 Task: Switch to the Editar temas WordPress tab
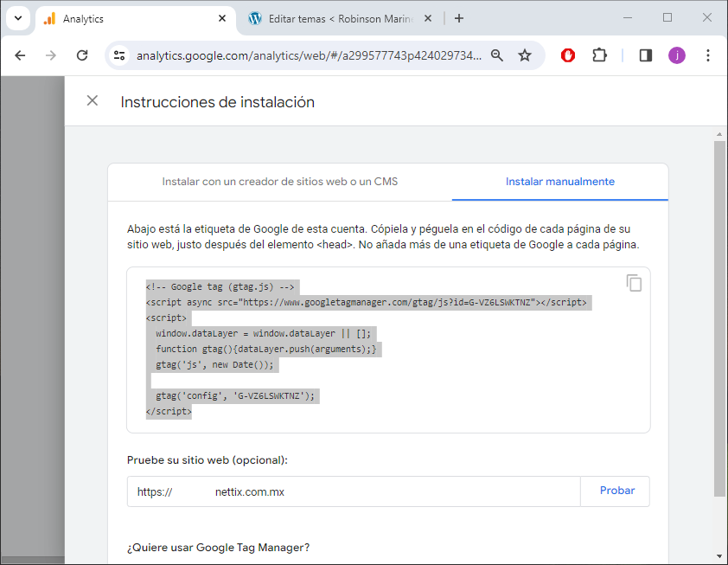click(341, 18)
